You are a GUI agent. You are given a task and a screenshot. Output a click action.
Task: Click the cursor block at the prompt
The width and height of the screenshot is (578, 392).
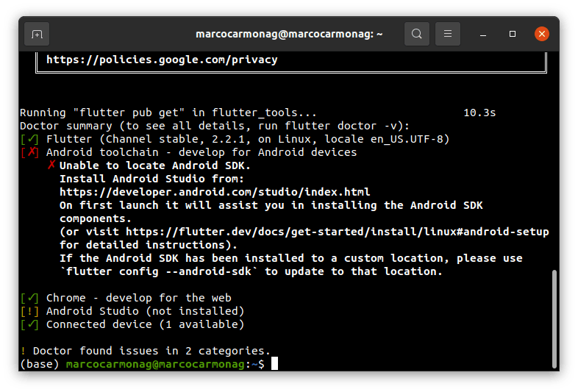pyautogui.click(x=274, y=364)
